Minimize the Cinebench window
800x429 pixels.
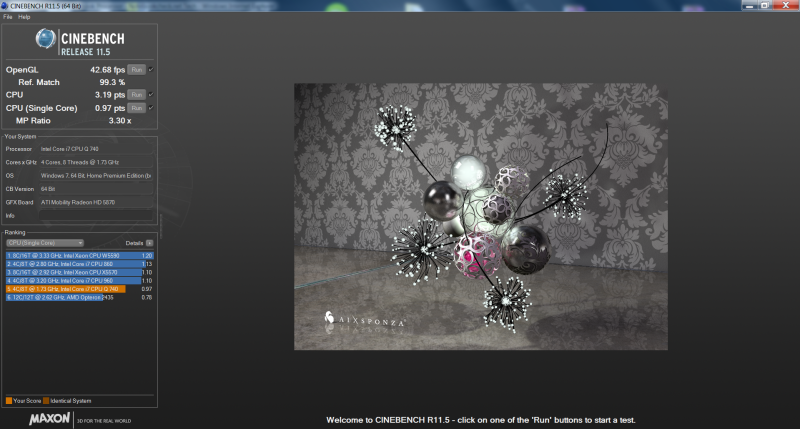click(749, 5)
